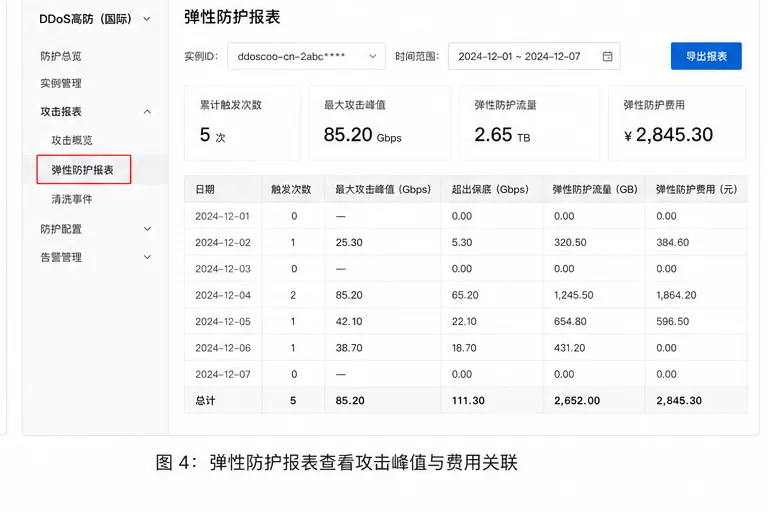Expand the 防护配置 menu chevron
This screenshot has height=512, width=768.
[147, 229]
